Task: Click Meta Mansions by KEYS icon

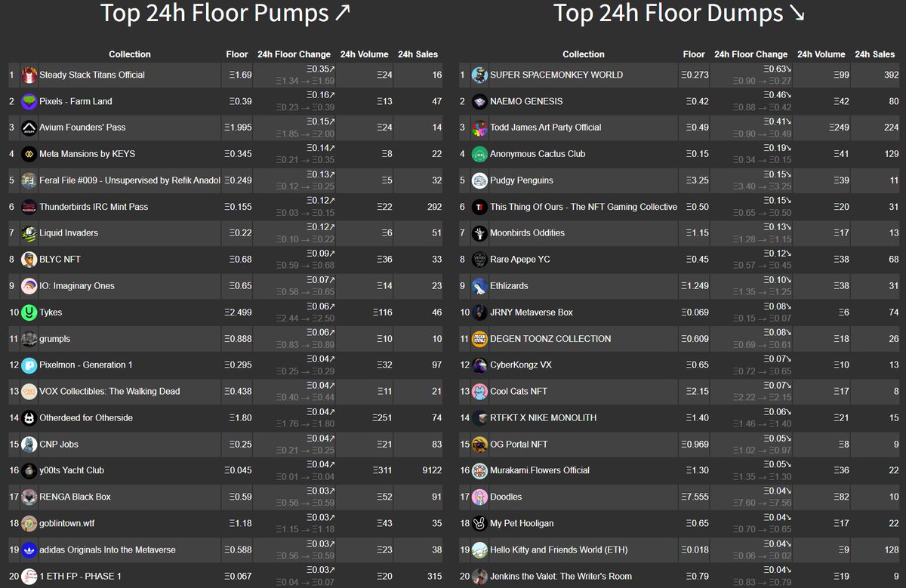Action: click(29, 154)
